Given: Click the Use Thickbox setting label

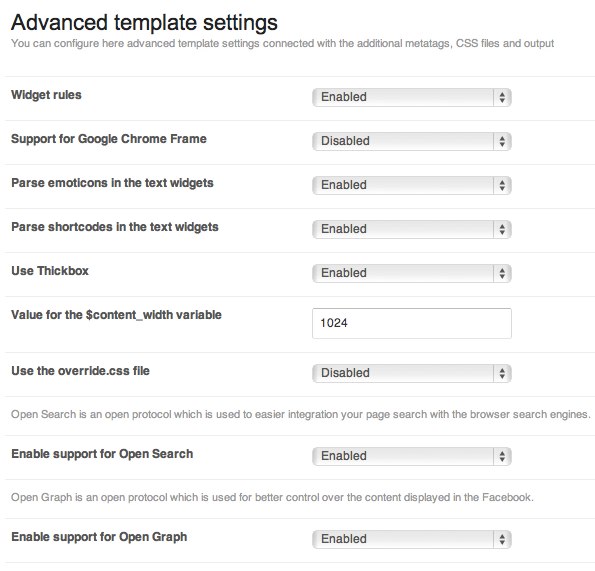Looking at the screenshot, I should tap(50, 271).
